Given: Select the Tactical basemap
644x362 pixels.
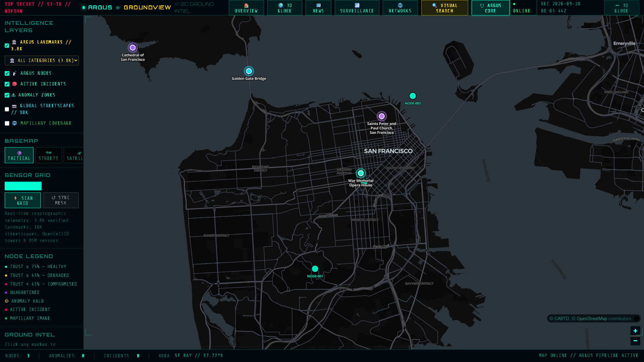Looking at the screenshot, I should [x=19, y=155].
